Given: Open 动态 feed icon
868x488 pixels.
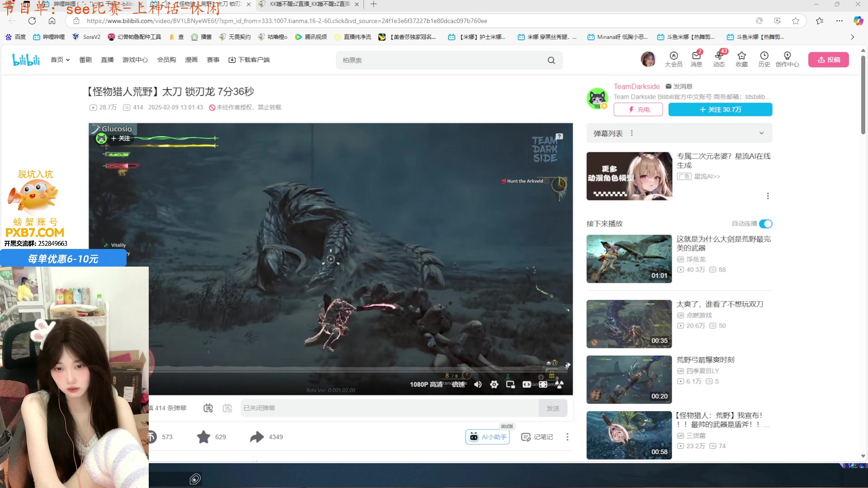Looking at the screenshot, I should [x=719, y=59].
